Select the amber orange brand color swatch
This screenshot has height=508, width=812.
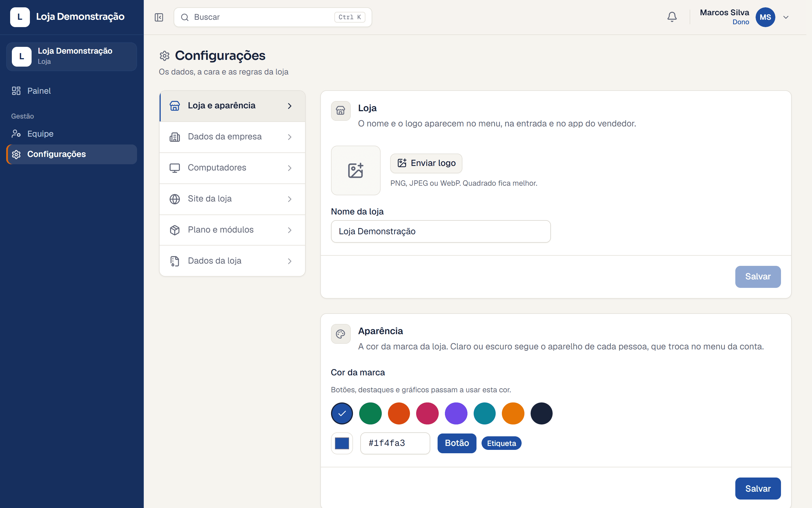tap(513, 413)
